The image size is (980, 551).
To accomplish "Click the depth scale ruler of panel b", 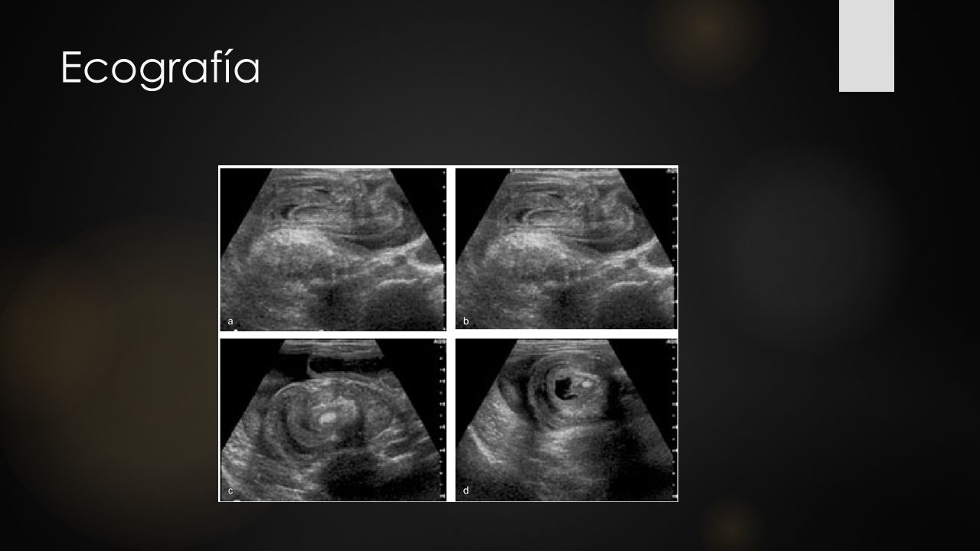I will pos(674,249).
